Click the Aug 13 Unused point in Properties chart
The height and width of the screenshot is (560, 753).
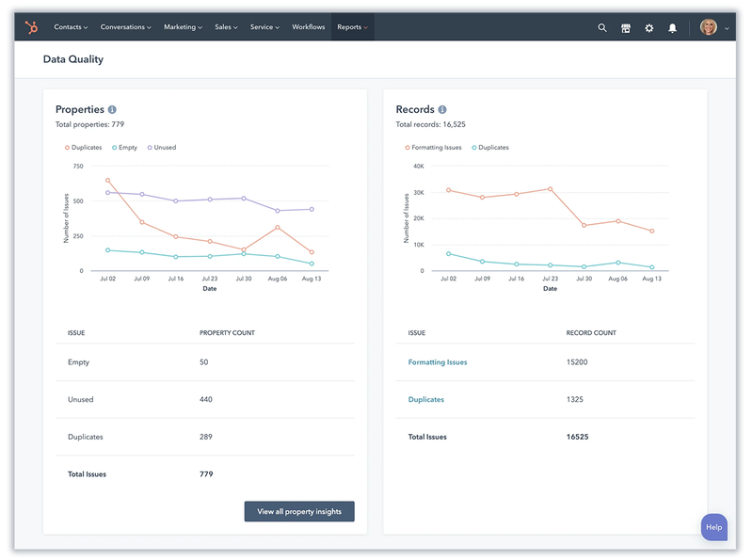coord(312,209)
